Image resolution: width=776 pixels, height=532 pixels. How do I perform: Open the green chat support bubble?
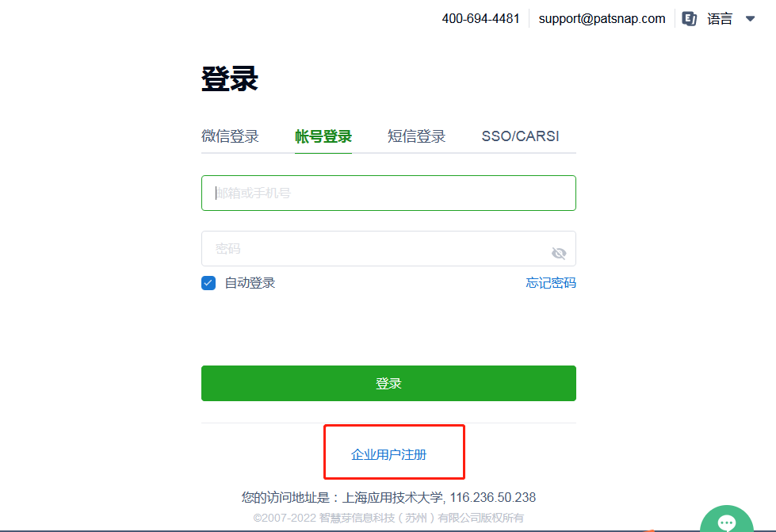[x=727, y=519]
